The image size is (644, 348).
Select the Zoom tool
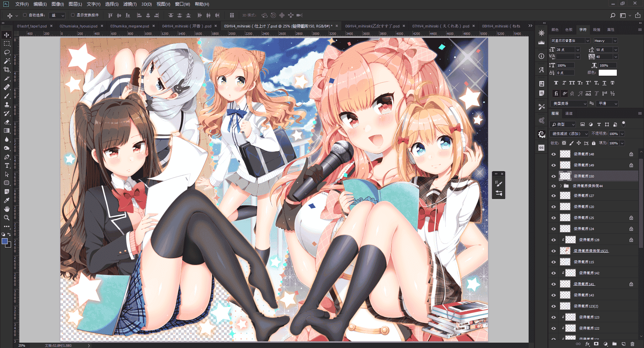point(7,218)
